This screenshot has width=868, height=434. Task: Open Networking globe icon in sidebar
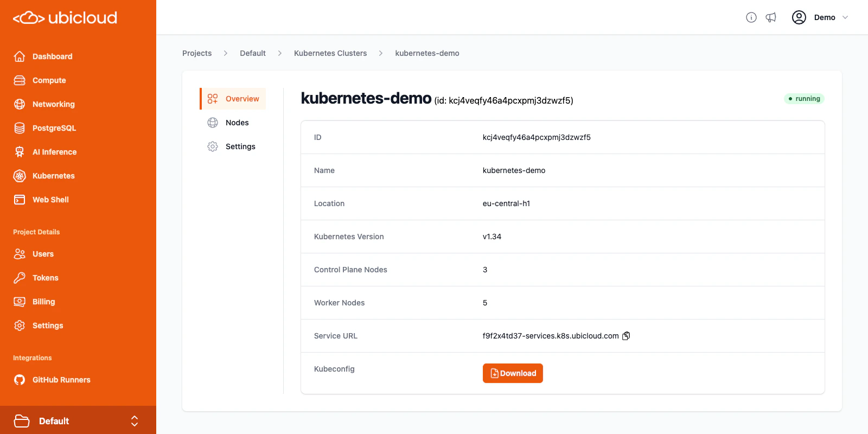pyautogui.click(x=20, y=104)
